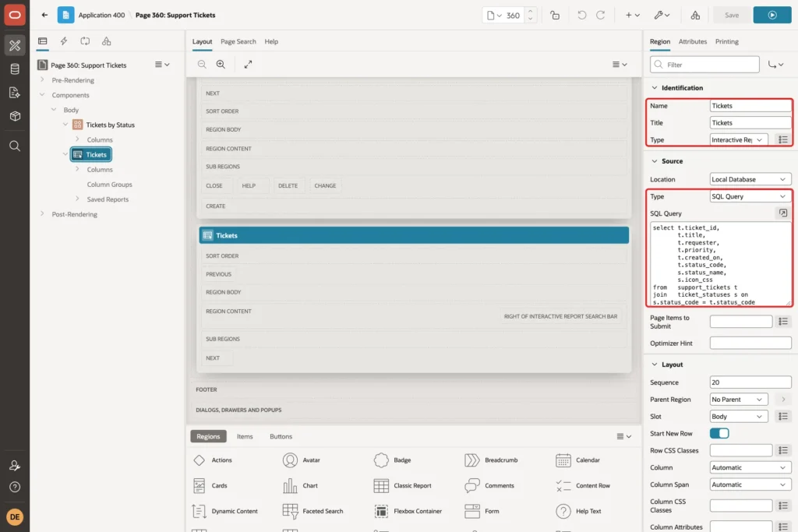Open the Utilities wrench menu
Screen dimensions: 798x532
coord(662,16)
